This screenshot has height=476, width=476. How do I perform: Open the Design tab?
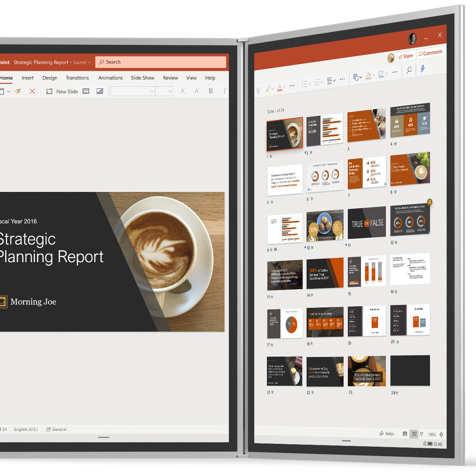point(50,78)
